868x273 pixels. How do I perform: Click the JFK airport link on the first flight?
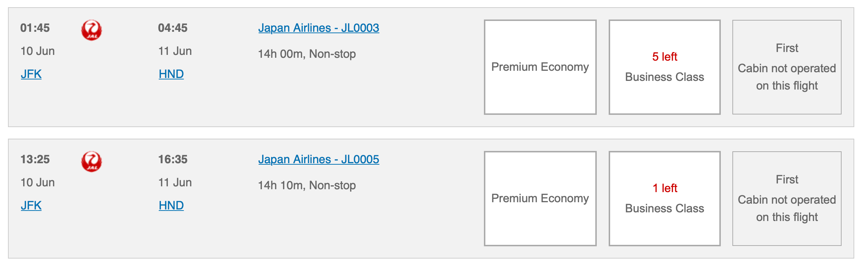pos(31,75)
